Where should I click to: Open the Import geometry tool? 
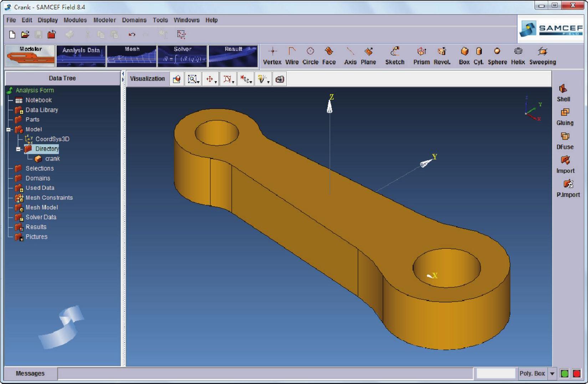click(565, 165)
